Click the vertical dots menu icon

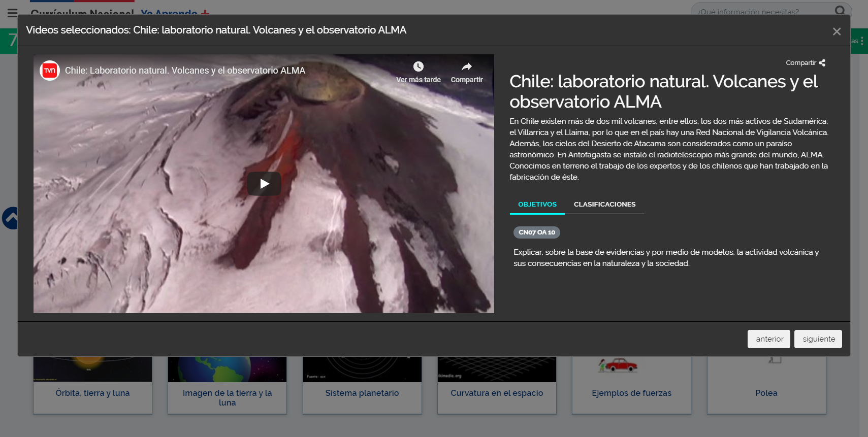[x=862, y=41]
